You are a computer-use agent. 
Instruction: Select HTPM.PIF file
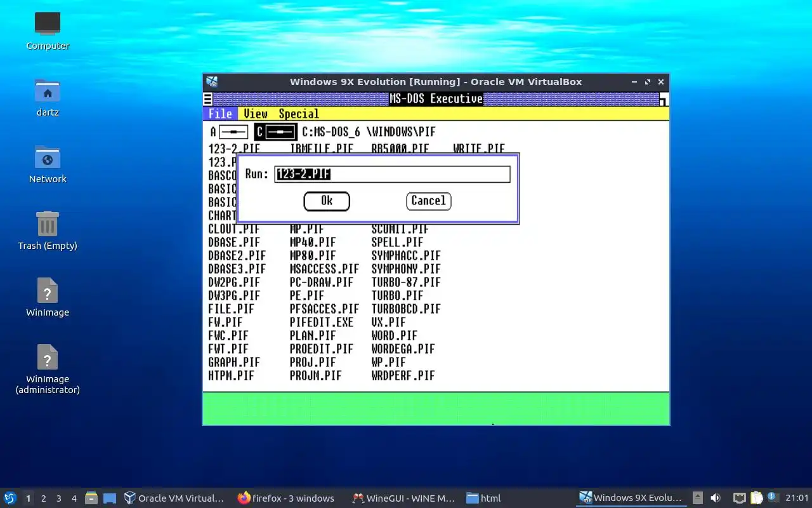pyautogui.click(x=231, y=375)
